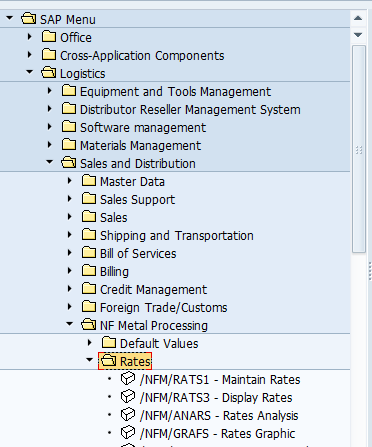Collapse the Rates node arrow

tap(89, 359)
